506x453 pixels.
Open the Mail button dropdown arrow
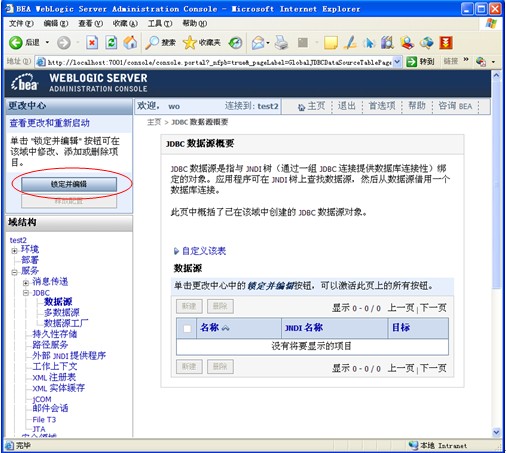tap(268, 43)
